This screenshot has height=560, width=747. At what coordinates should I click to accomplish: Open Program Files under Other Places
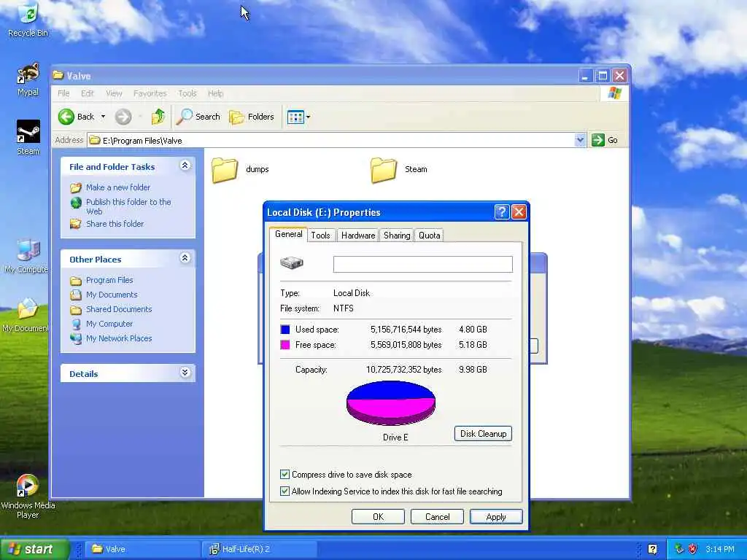(109, 280)
